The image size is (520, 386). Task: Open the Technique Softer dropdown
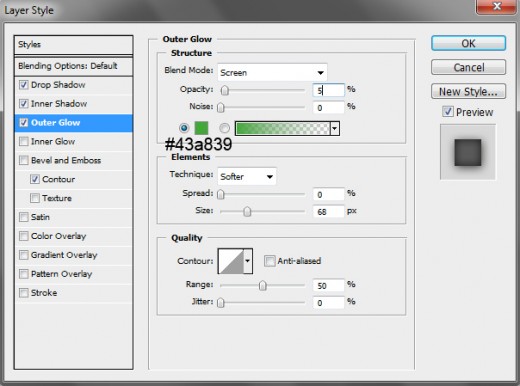pos(247,176)
